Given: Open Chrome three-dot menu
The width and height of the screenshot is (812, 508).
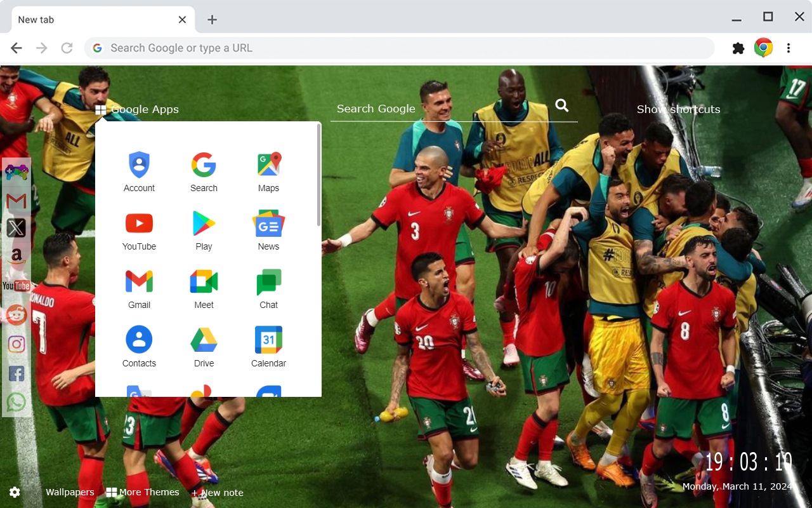Looking at the screenshot, I should (x=789, y=48).
